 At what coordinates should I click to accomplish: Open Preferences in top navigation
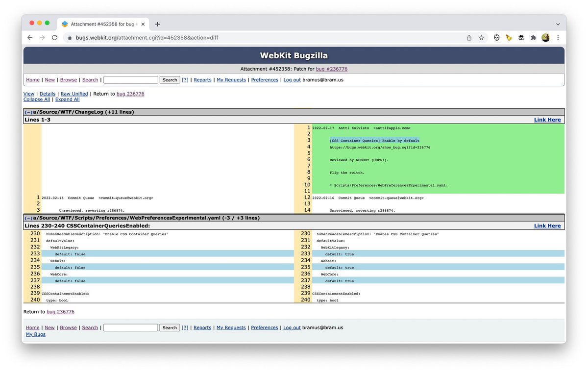(265, 80)
